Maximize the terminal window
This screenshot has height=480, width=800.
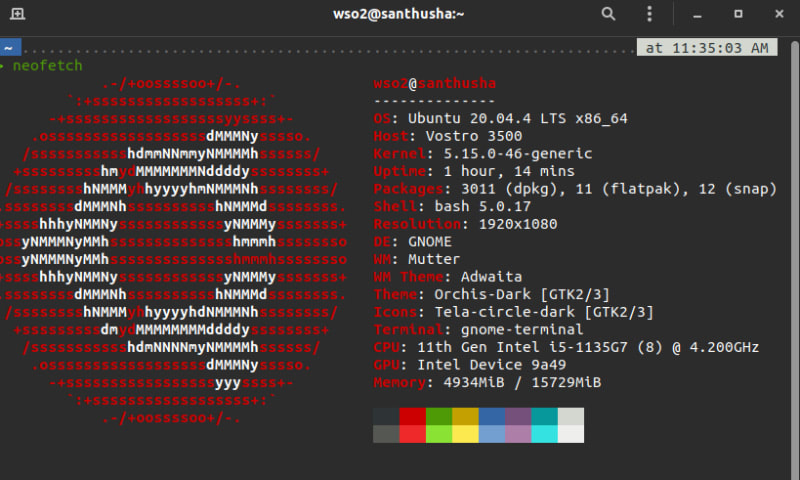(x=738, y=14)
